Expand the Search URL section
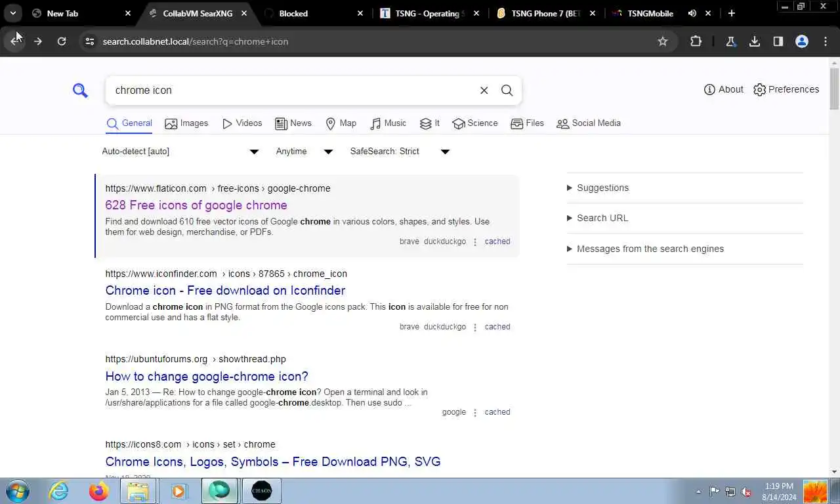840x504 pixels. click(597, 218)
